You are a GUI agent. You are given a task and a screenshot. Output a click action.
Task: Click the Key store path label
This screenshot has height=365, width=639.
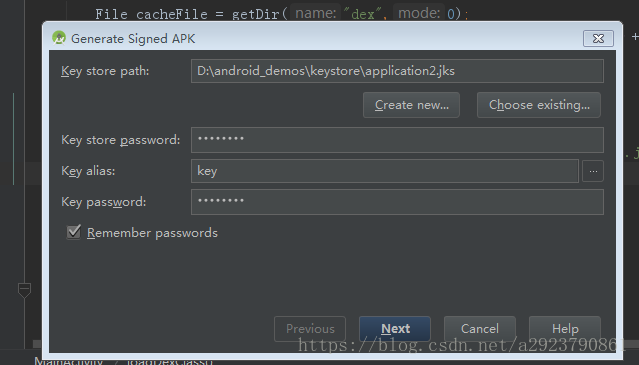click(x=105, y=71)
